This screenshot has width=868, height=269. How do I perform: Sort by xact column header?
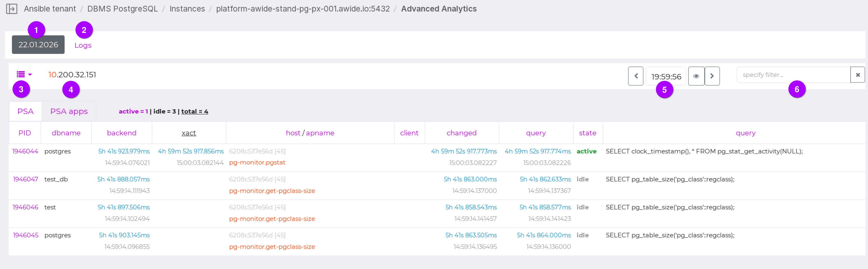(189, 133)
